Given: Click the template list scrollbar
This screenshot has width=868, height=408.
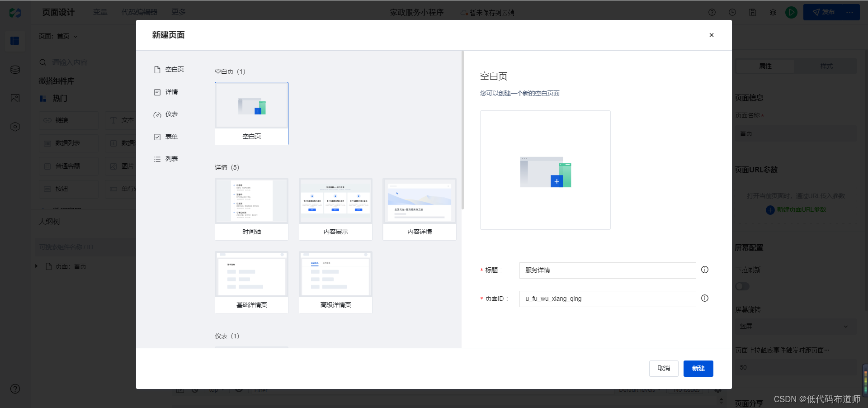Looking at the screenshot, I should click(x=462, y=130).
